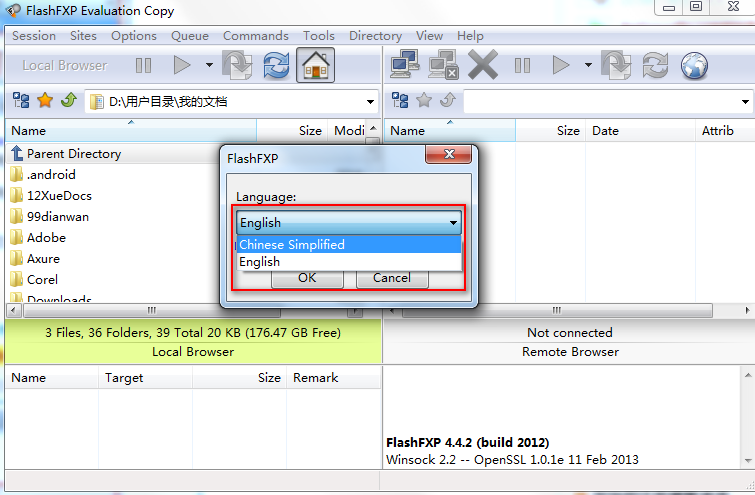Viewport: 755px width, 495px height.
Task: Open the Tools menu
Action: [318, 36]
